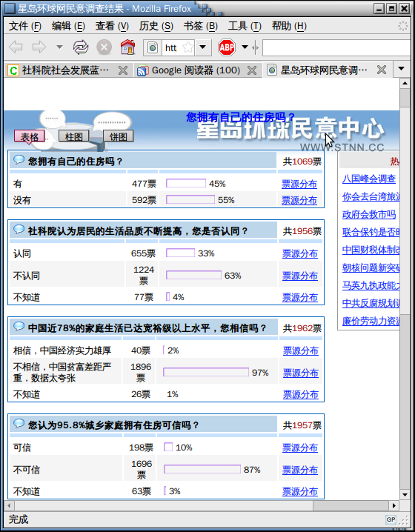
Task: Open the 中共反腐规划 sidebar link
Action: (371, 303)
